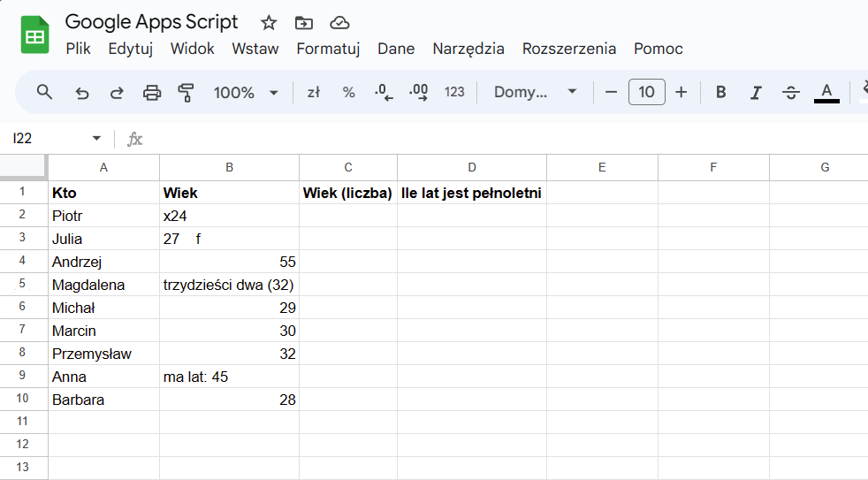Open the Wstaw menu

255,49
